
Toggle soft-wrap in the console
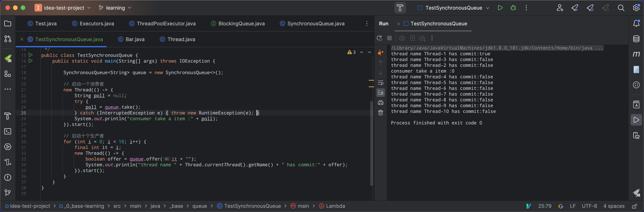(x=380, y=83)
